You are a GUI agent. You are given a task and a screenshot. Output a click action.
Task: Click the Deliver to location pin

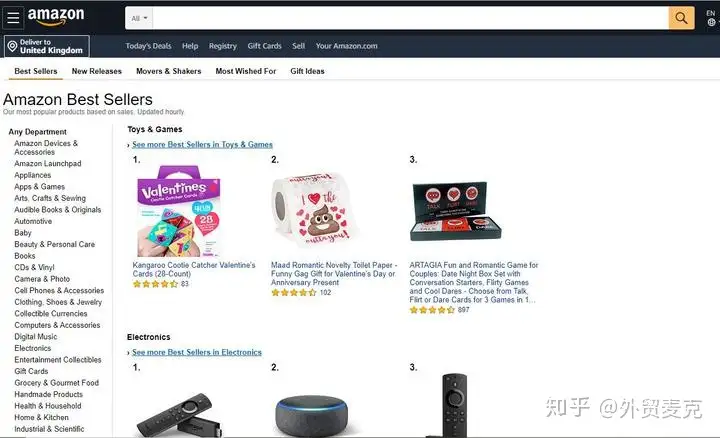point(12,46)
